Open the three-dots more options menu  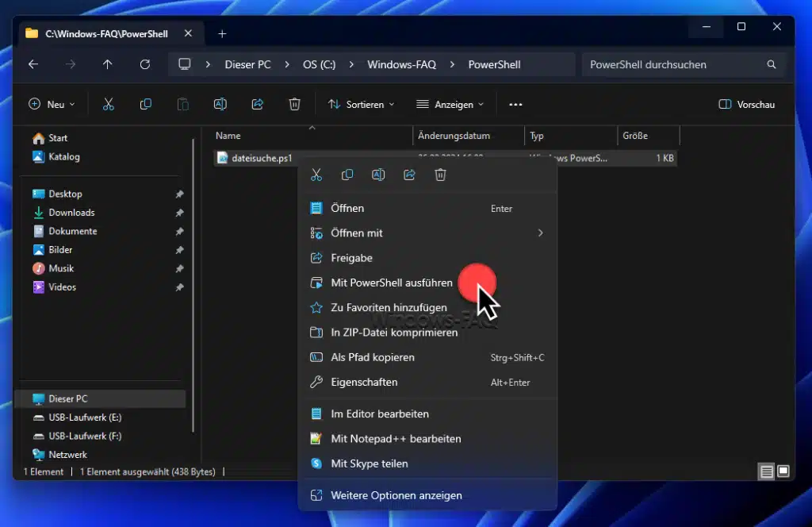tap(515, 105)
